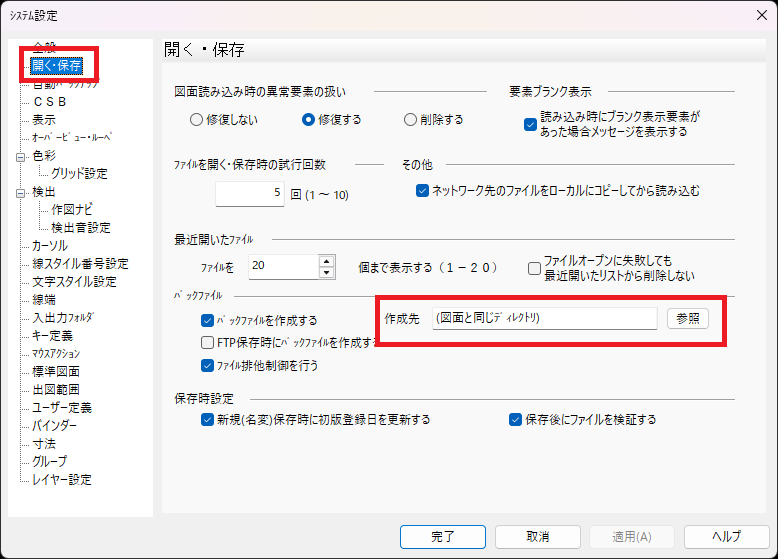The width and height of the screenshot is (778, 559).
Task: Select 検出 in settings tree
Action: [44, 192]
